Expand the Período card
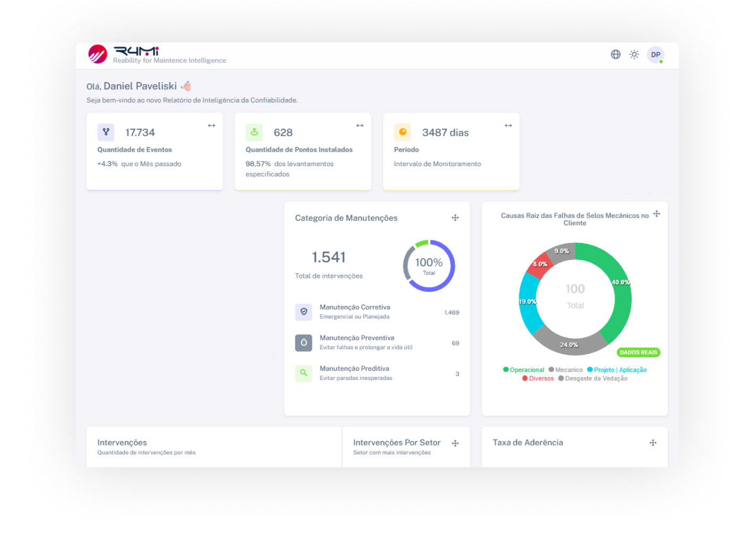Screen dimensions: 756x540 click(x=508, y=125)
